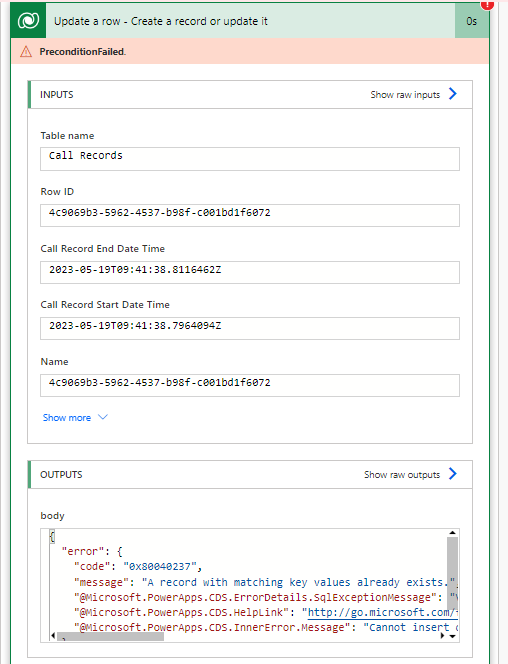
Task: Click Call Record Start Date Time field
Action: click(250, 328)
